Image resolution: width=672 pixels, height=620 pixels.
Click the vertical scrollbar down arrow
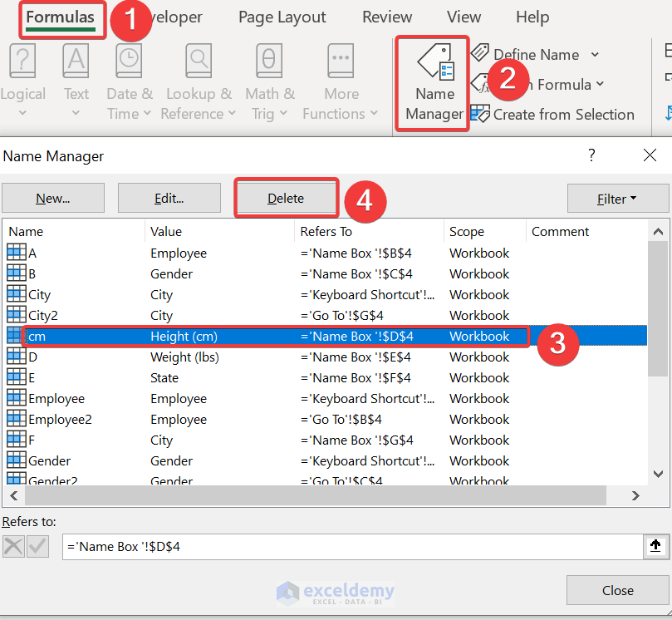click(x=658, y=474)
